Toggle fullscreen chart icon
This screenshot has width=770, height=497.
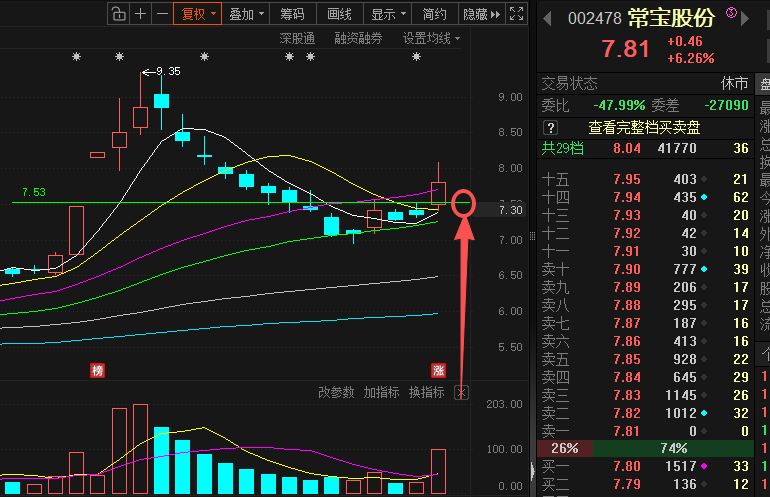[517, 14]
